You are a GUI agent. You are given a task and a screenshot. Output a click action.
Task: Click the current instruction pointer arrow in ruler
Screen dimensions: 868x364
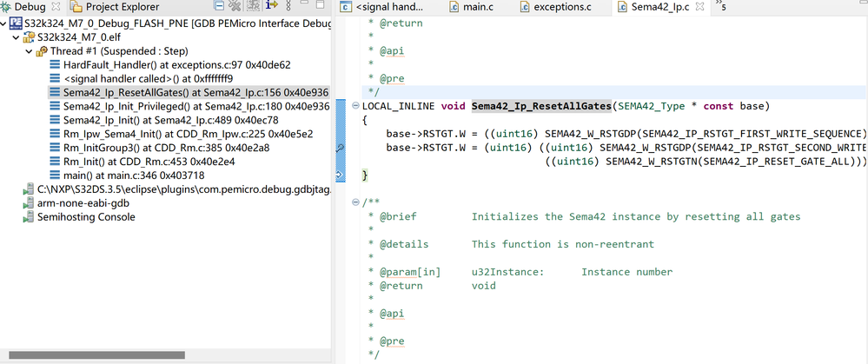pos(341,175)
